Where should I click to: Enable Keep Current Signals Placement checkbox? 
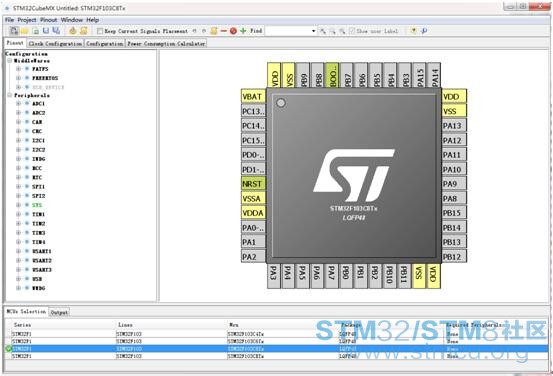pyautogui.click(x=100, y=31)
